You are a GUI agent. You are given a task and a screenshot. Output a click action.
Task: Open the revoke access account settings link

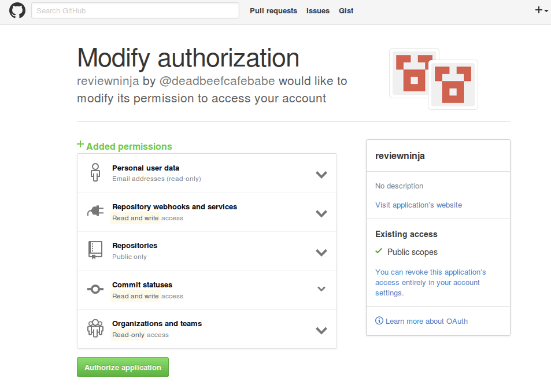(x=431, y=282)
